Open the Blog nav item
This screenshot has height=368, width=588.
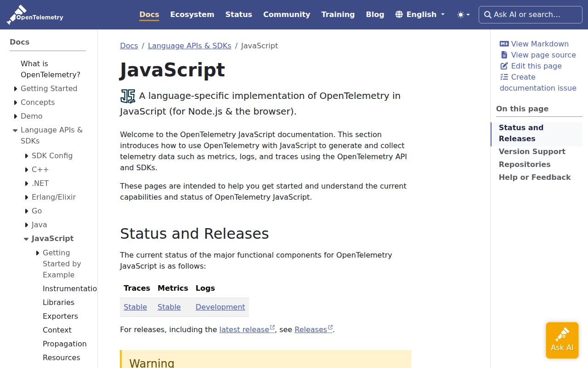pyautogui.click(x=375, y=15)
